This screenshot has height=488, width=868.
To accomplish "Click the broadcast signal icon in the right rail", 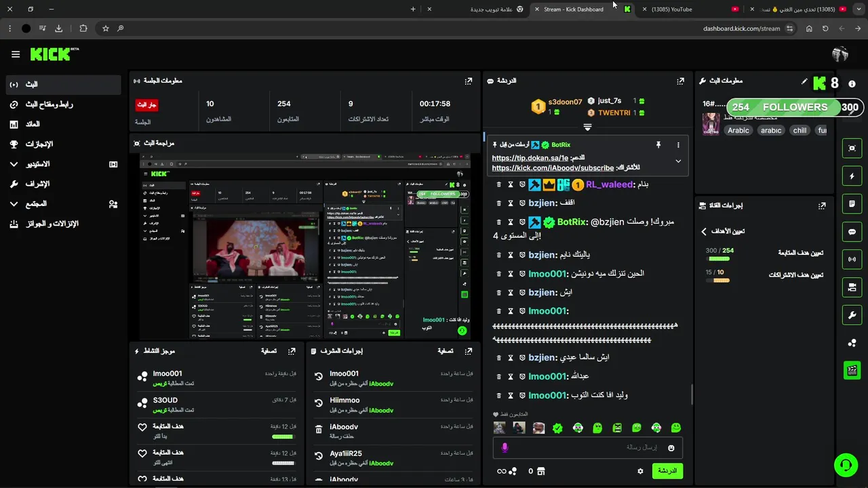I will click(852, 260).
